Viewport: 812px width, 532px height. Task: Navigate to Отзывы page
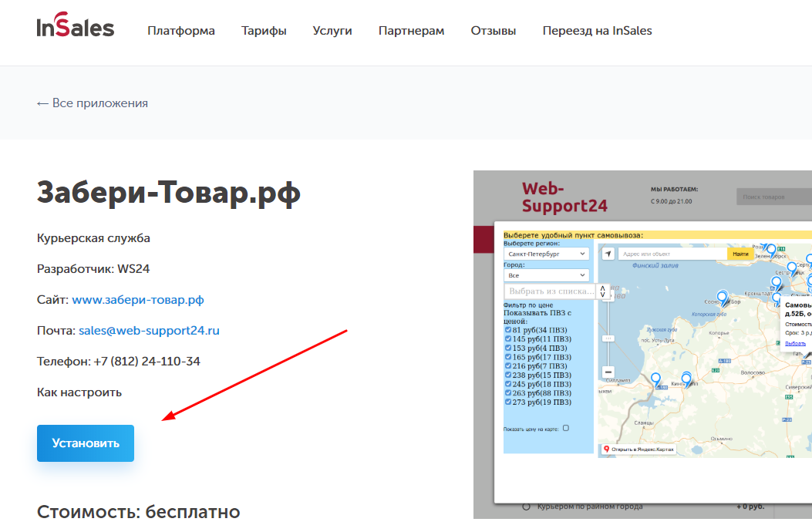tap(493, 31)
